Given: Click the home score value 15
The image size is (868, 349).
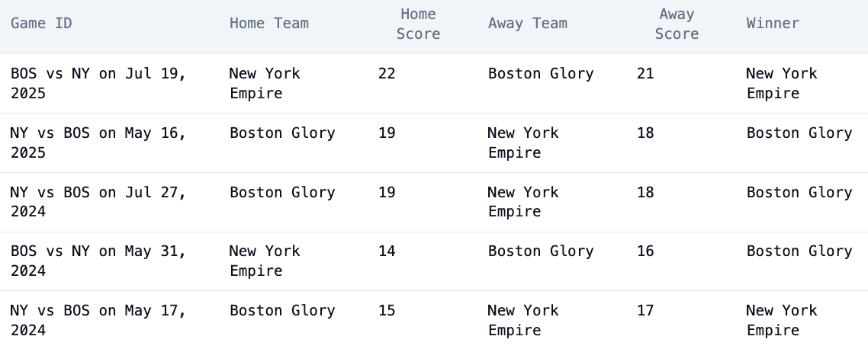Looking at the screenshot, I should tap(387, 311).
